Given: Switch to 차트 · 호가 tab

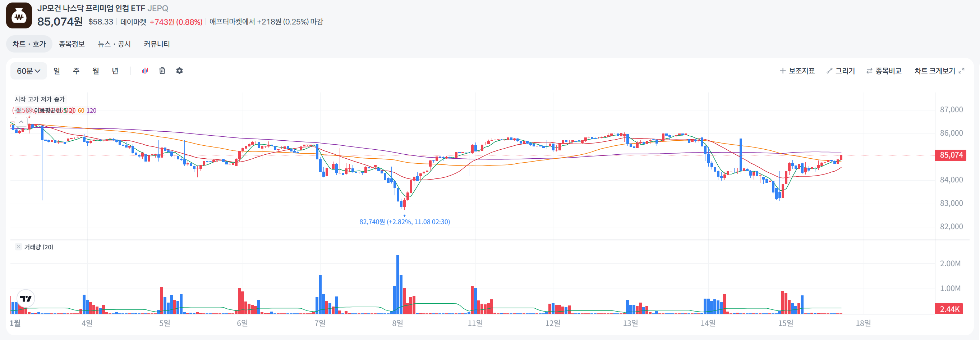Looking at the screenshot, I should pos(29,44).
